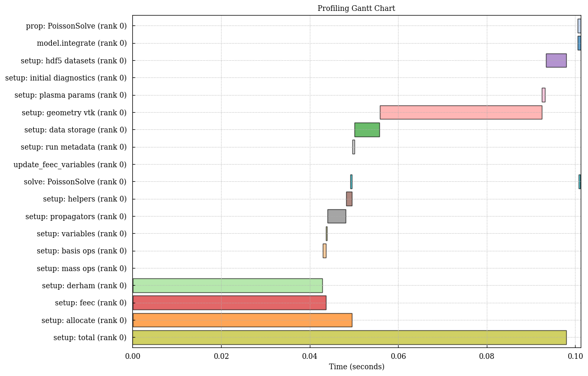Click the thin setup: variables bar
Image resolution: width=588 pixels, height=376 pixels.
click(x=326, y=234)
